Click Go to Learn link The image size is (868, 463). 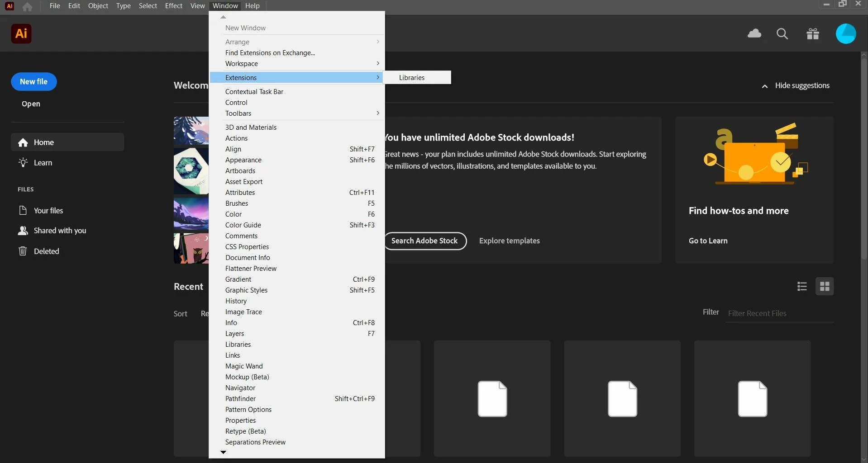[x=708, y=241]
